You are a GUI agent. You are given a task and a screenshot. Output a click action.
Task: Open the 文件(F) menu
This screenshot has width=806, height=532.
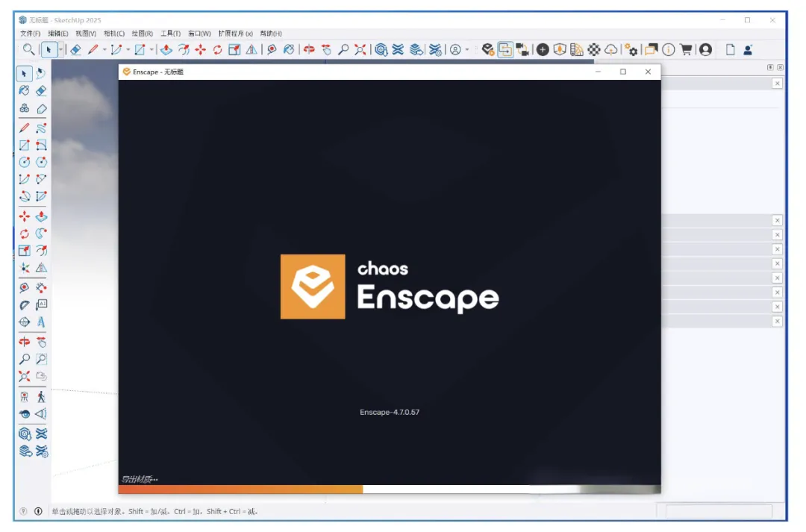point(30,34)
